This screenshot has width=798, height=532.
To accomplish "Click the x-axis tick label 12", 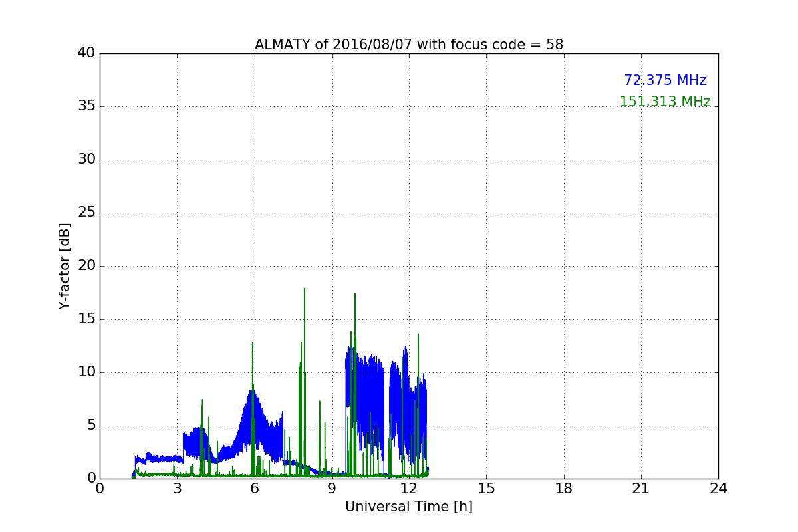I will (x=409, y=489).
